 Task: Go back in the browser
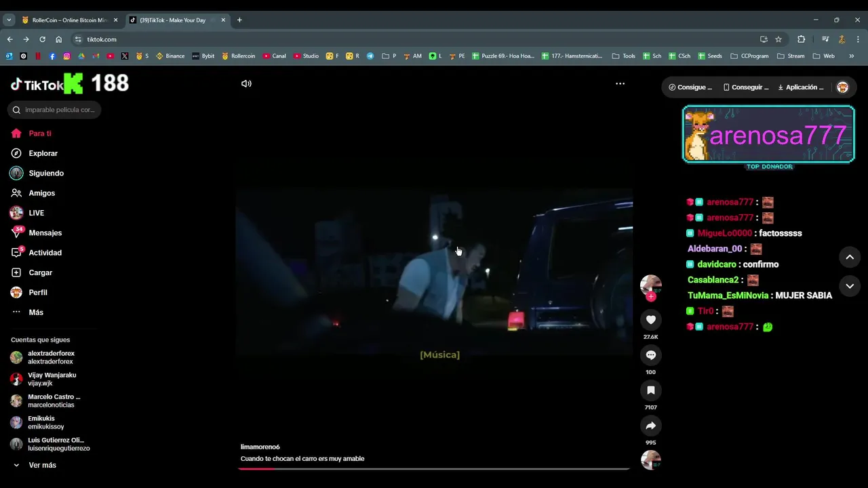click(9, 39)
